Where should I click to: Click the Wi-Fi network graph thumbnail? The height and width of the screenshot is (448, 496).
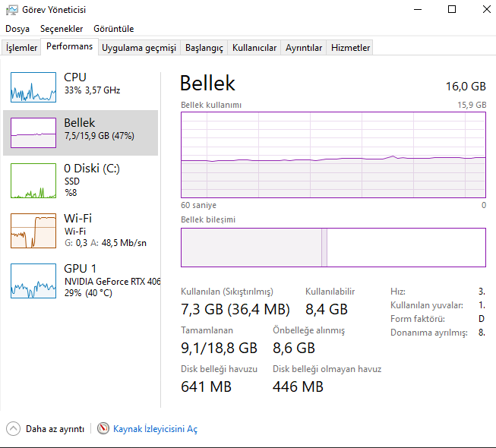coord(33,231)
